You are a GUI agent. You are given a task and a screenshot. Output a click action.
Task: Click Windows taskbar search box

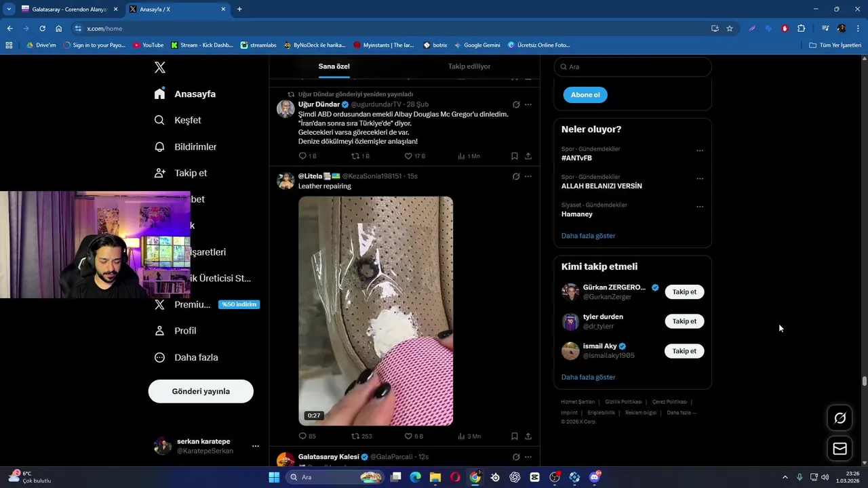[x=334, y=477]
